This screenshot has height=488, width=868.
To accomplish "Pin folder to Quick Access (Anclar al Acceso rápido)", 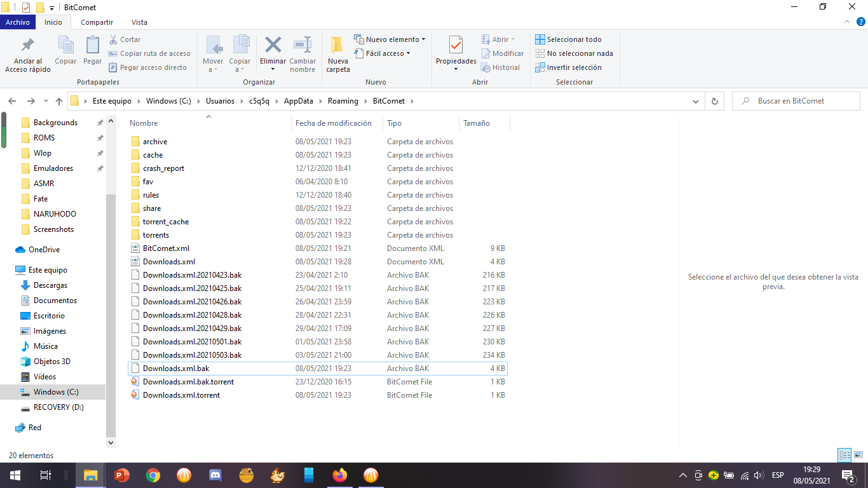I will coord(28,55).
